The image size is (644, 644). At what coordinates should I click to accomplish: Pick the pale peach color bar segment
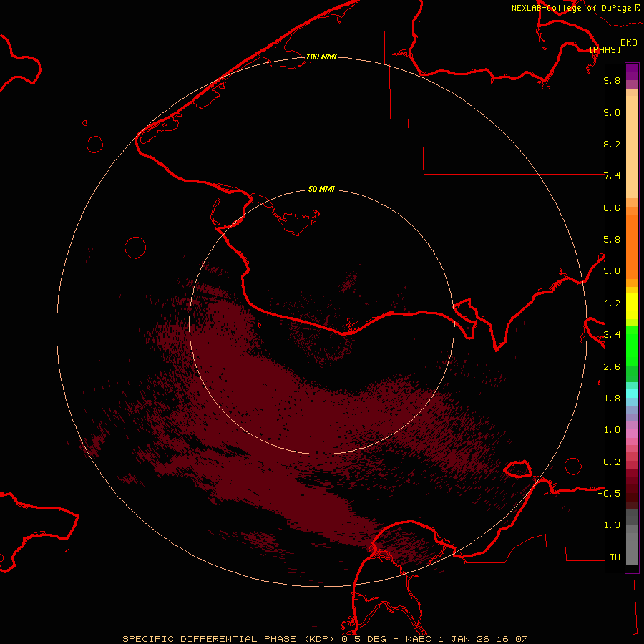click(632, 147)
